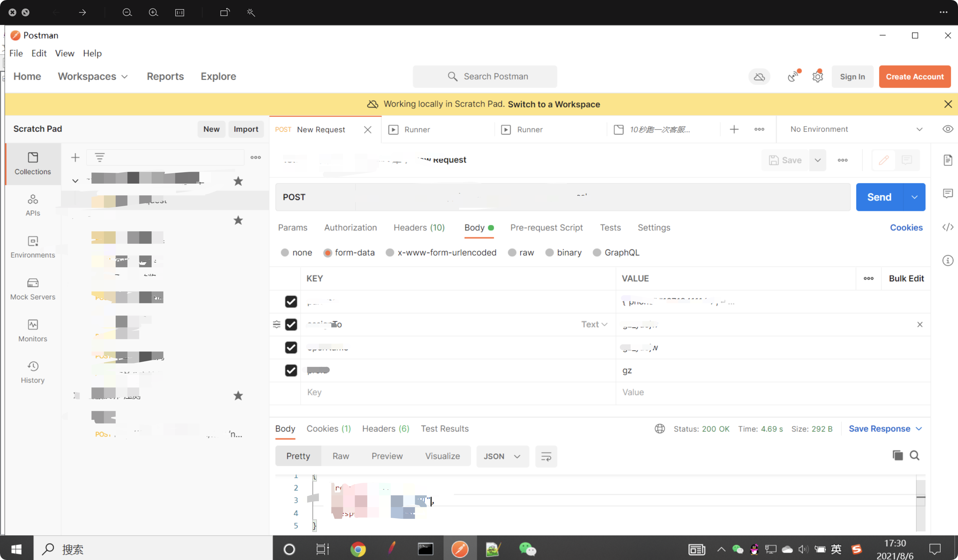Click the edit pencil icon near Save
The width and height of the screenshot is (958, 560).
pyautogui.click(x=884, y=160)
